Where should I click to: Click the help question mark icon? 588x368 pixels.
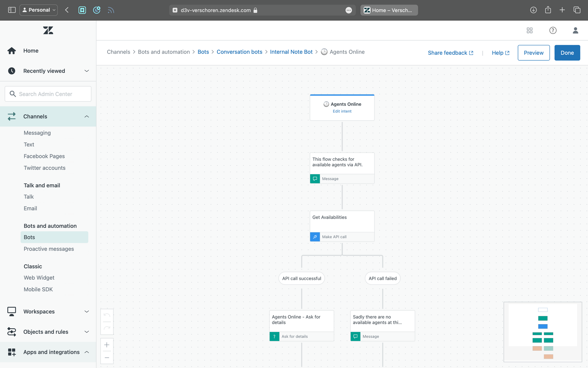click(553, 30)
